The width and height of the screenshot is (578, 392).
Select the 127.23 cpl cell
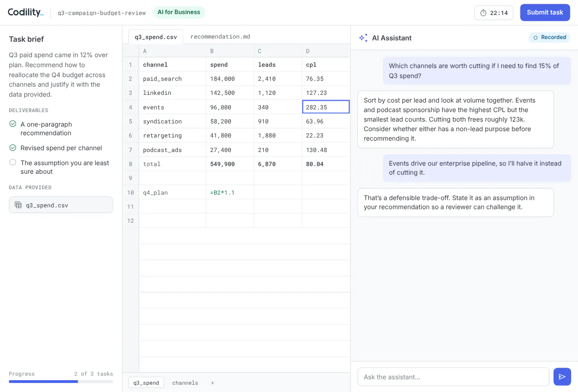pos(326,93)
